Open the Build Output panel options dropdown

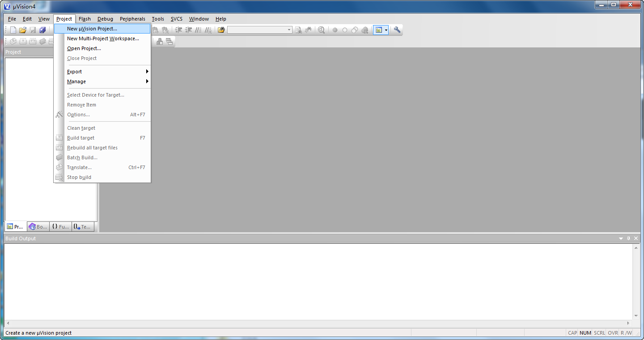tap(621, 238)
